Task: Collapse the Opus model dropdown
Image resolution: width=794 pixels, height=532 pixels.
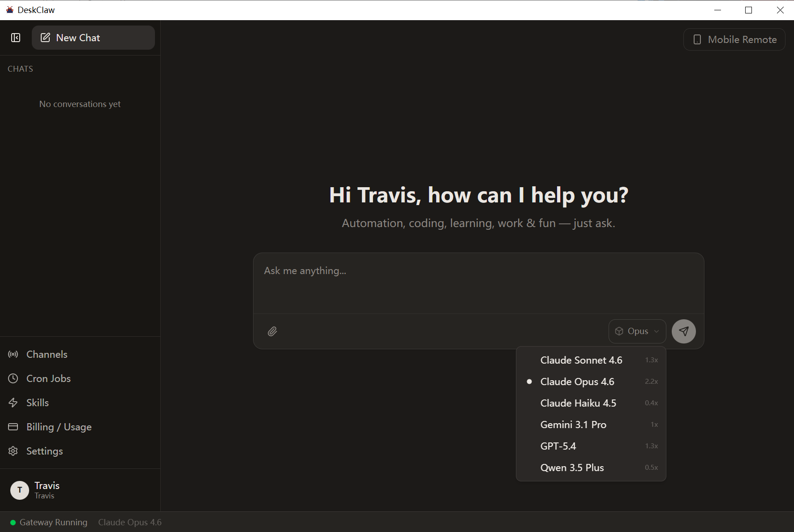Action: (x=637, y=331)
